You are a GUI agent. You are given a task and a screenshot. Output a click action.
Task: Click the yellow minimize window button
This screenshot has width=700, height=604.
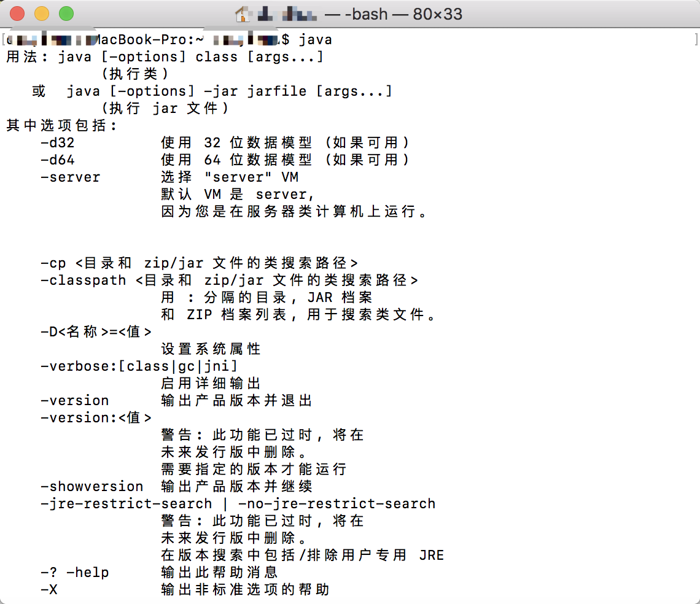[x=42, y=14]
